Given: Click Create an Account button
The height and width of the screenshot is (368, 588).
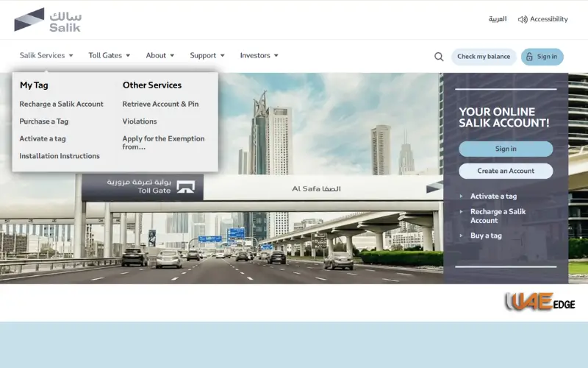Looking at the screenshot, I should coord(506,171).
